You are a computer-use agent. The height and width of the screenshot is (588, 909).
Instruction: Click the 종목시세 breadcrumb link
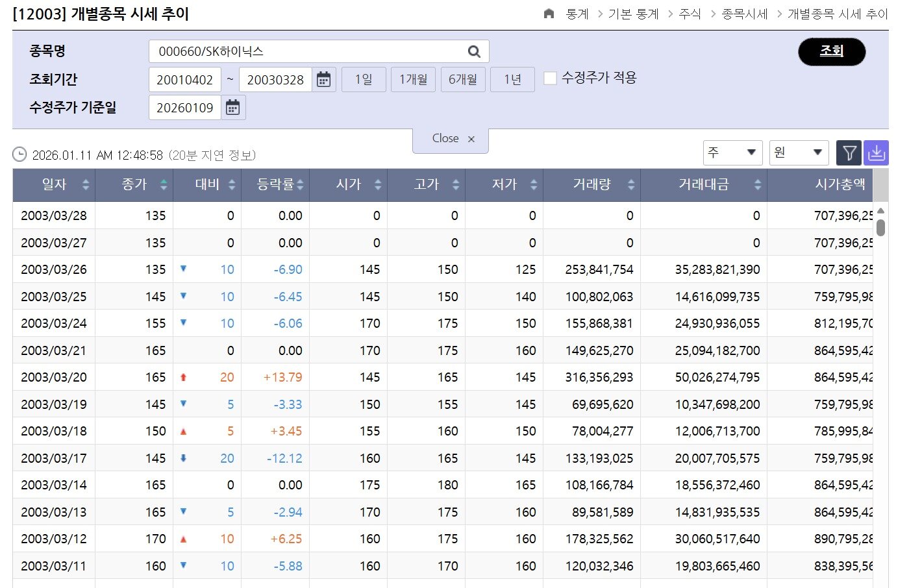(744, 14)
